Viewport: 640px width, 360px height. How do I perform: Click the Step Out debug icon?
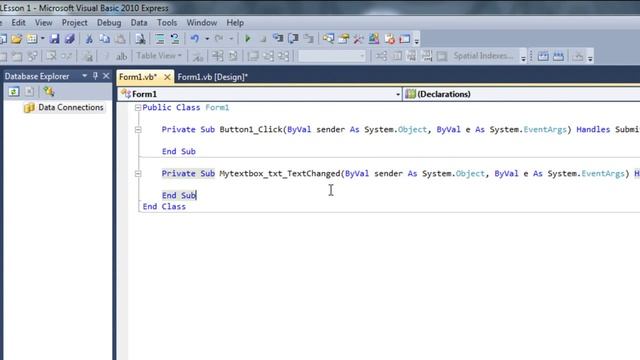coord(309,39)
